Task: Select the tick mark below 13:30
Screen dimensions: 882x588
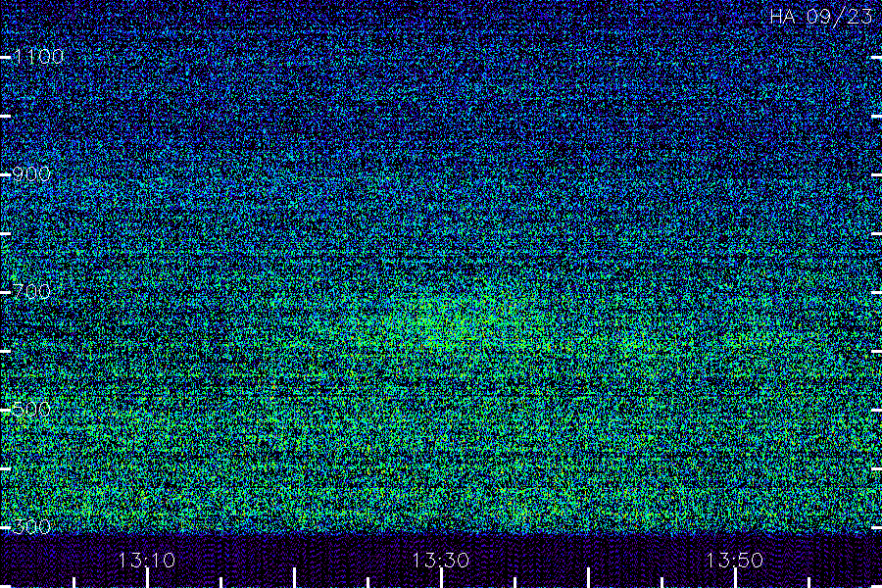Action: [x=441, y=578]
